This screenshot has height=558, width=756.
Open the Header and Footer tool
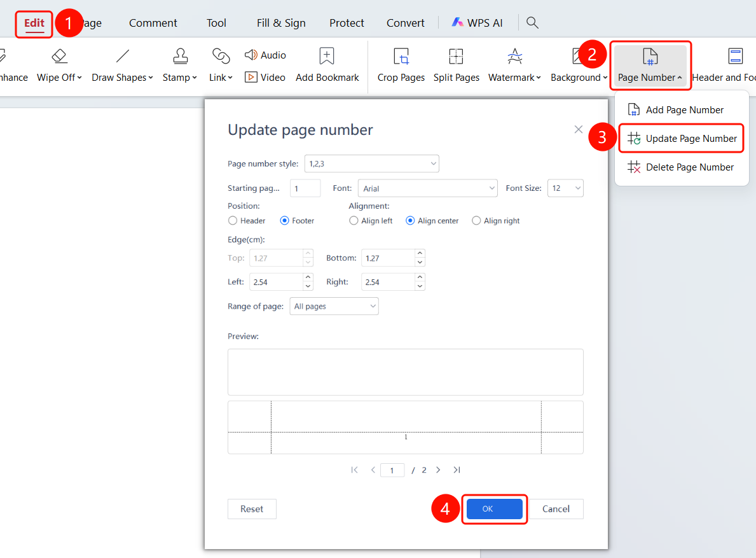click(724, 65)
